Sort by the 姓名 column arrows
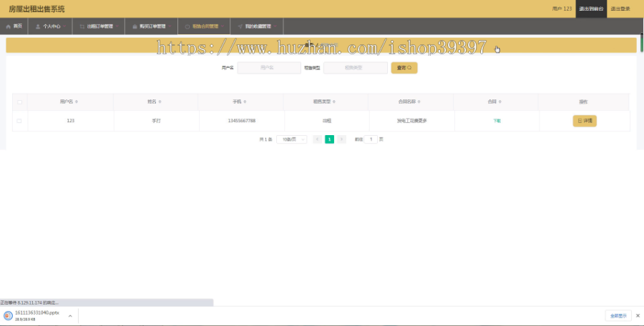Image resolution: width=644 pixels, height=326 pixels. pyautogui.click(x=160, y=102)
